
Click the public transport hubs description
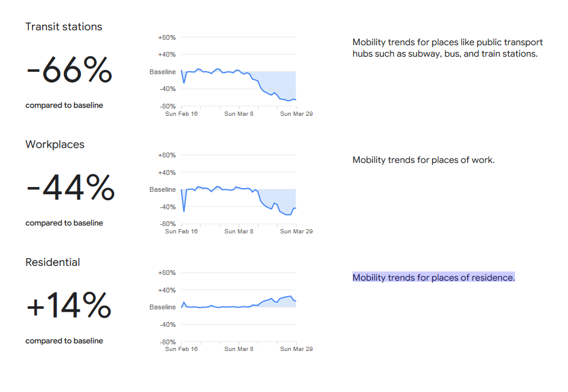448,48
